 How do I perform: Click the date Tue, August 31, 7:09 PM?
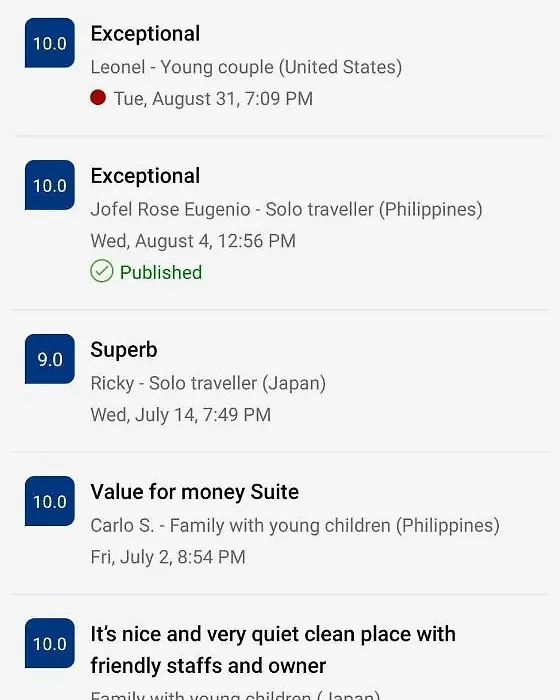pos(213,99)
